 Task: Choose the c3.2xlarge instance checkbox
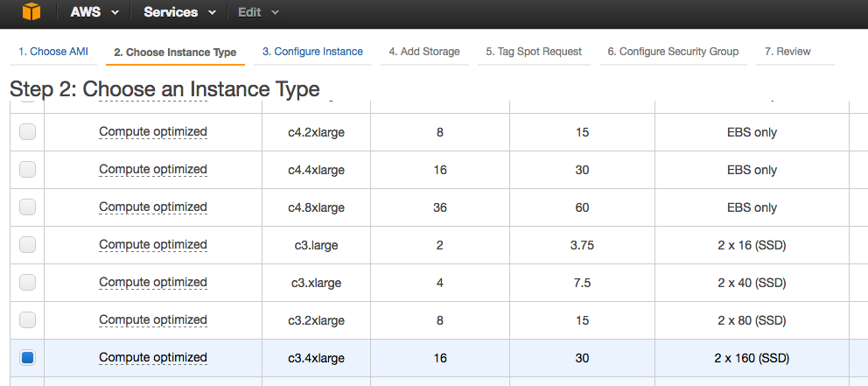tap(28, 320)
